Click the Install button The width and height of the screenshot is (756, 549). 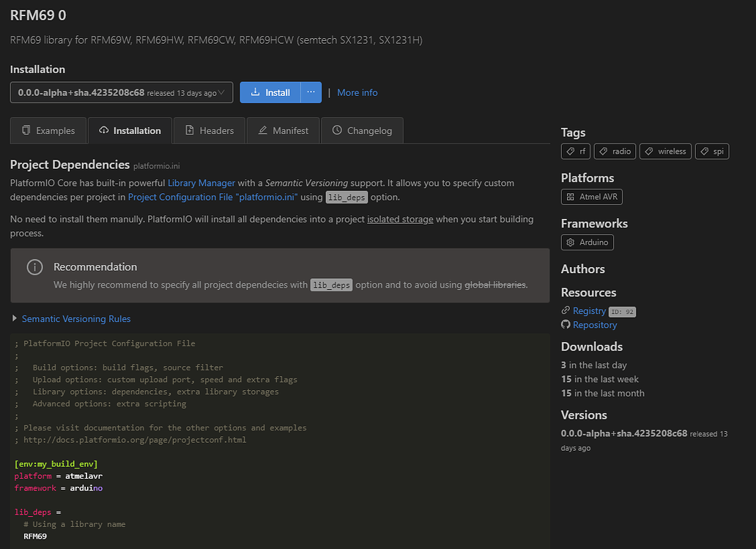tap(270, 92)
